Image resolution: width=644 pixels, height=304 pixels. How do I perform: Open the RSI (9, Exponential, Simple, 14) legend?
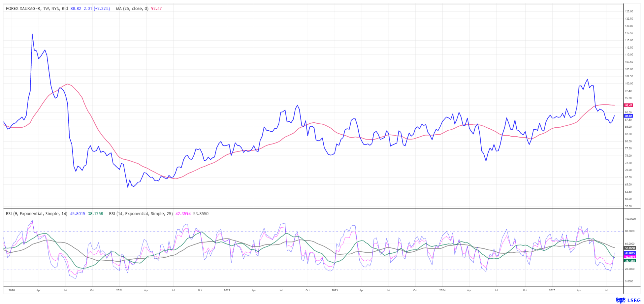click(37, 214)
